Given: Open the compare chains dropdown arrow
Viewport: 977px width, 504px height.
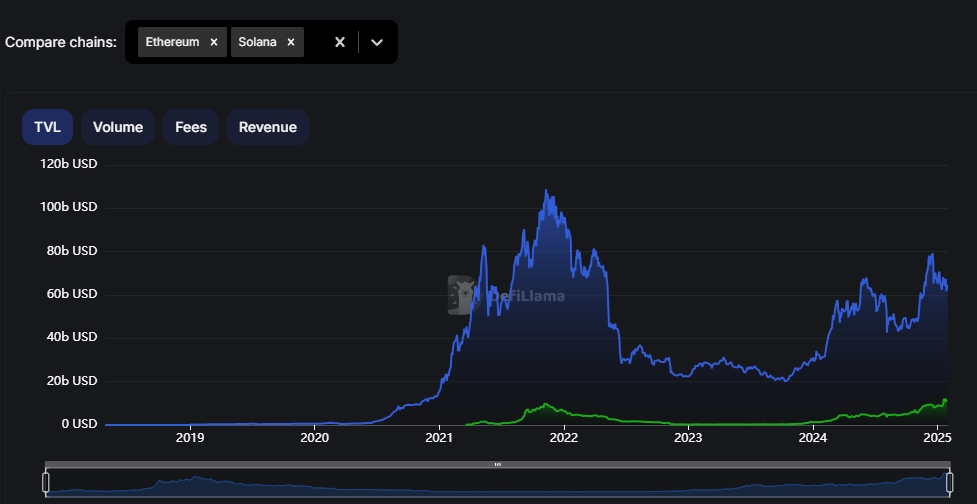Looking at the screenshot, I should coord(377,42).
